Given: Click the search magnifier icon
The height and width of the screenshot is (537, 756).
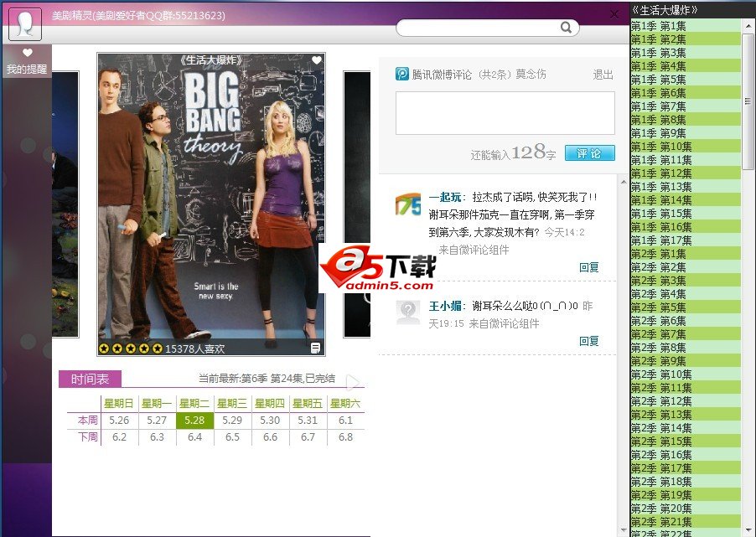Looking at the screenshot, I should pyautogui.click(x=567, y=28).
